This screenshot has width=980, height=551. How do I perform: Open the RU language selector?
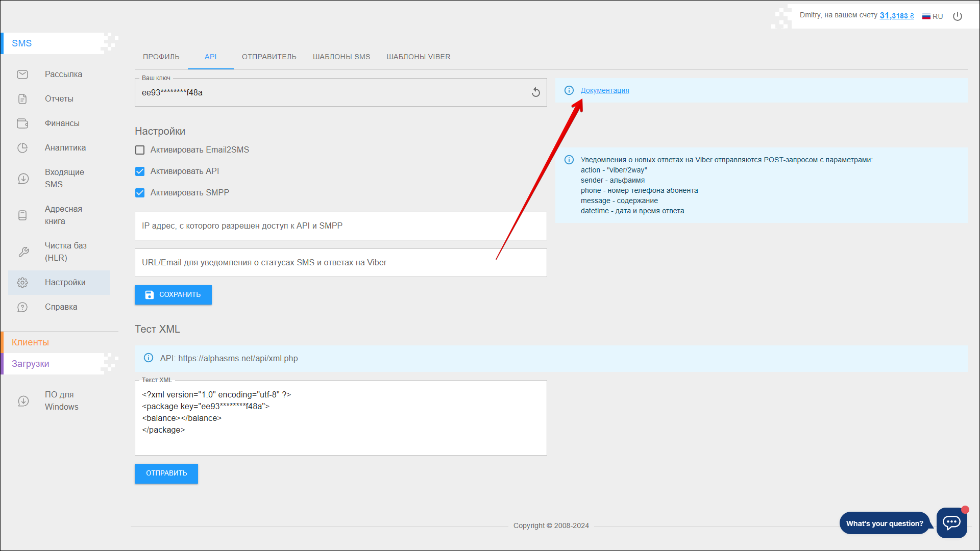pyautogui.click(x=933, y=16)
